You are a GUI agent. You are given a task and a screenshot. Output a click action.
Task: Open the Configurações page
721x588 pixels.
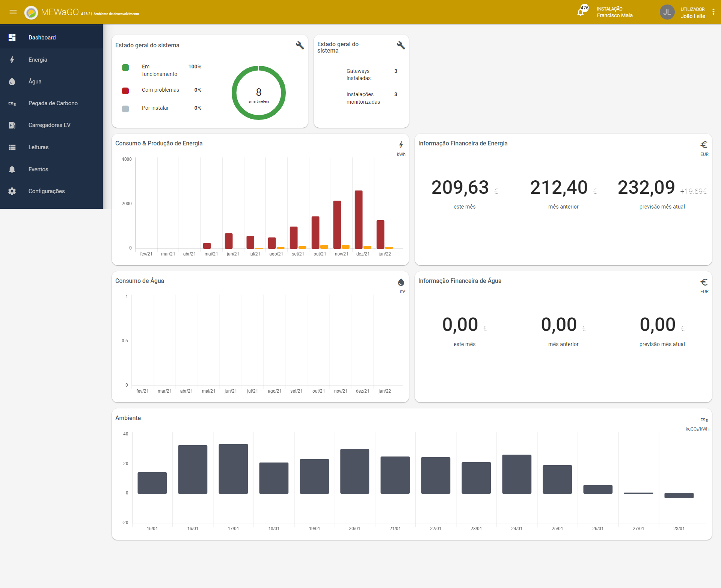coord(51,191)
